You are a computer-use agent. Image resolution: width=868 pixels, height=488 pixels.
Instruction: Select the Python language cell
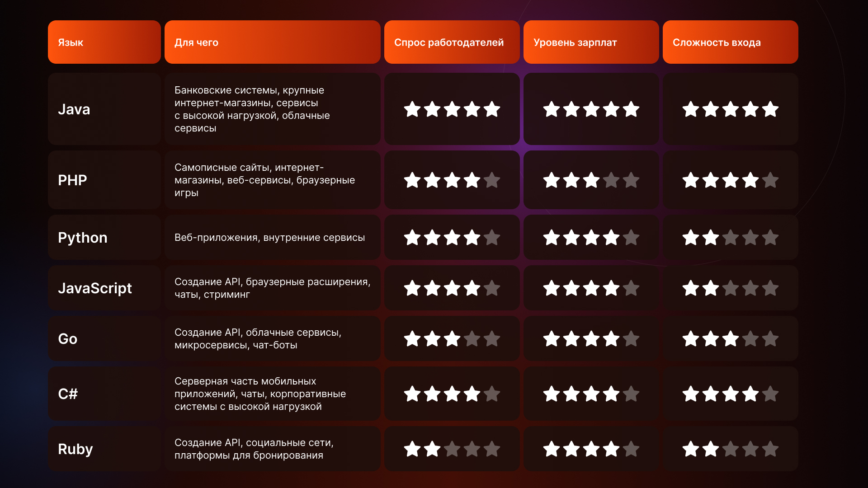(104, 237)
